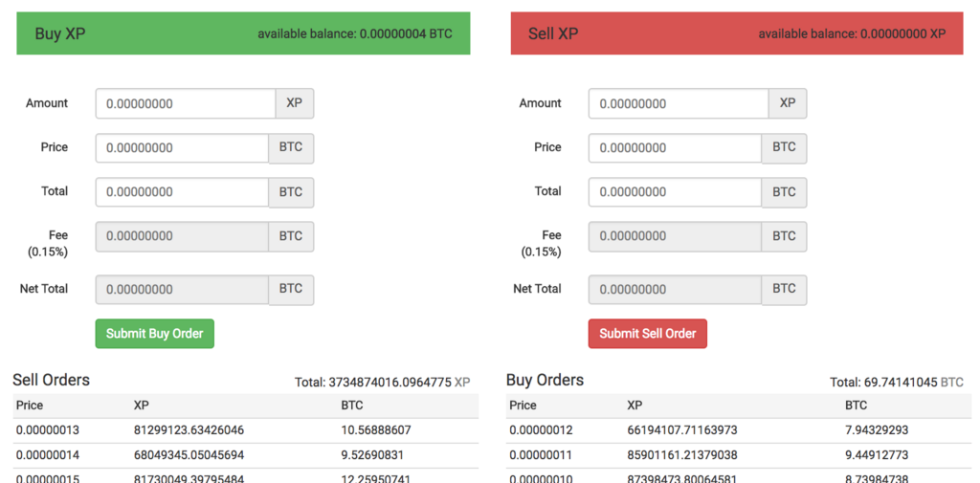980x483 pixels.
Task: Click the Sell XP Net Total field
Action: pyautogui.click(x=675, y=290)
